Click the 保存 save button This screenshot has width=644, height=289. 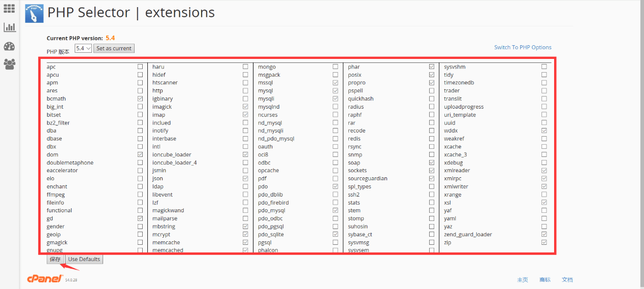[55, 259]
